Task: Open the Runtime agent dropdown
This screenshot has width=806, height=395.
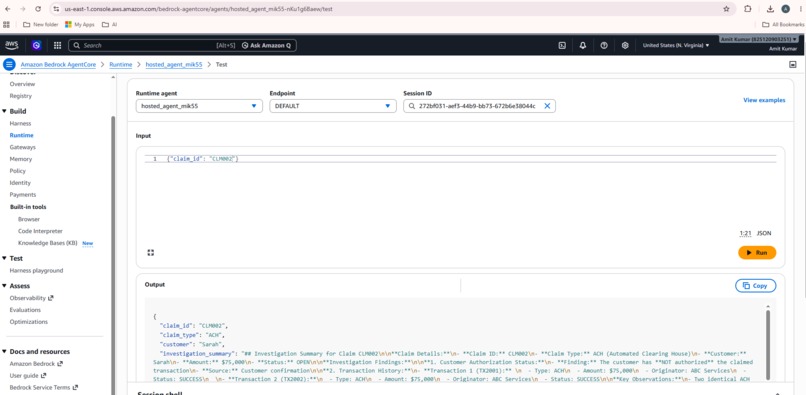Action: pos(199,106)
